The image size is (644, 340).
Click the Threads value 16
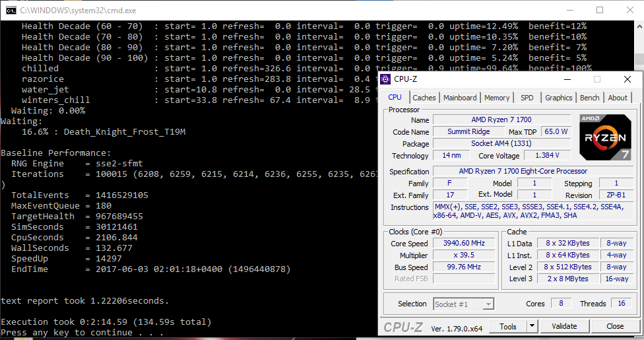(622, 303)
